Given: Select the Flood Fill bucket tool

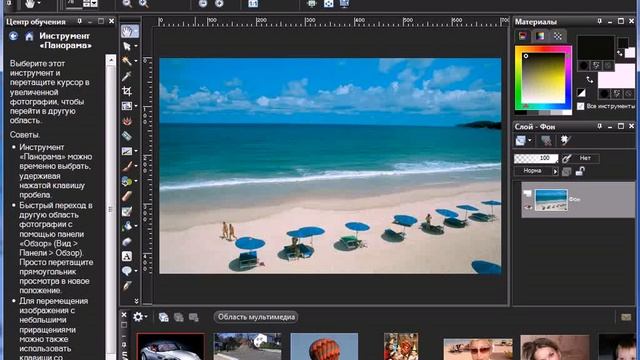Looking at the screenshot, I should click(x=127, y=226).
